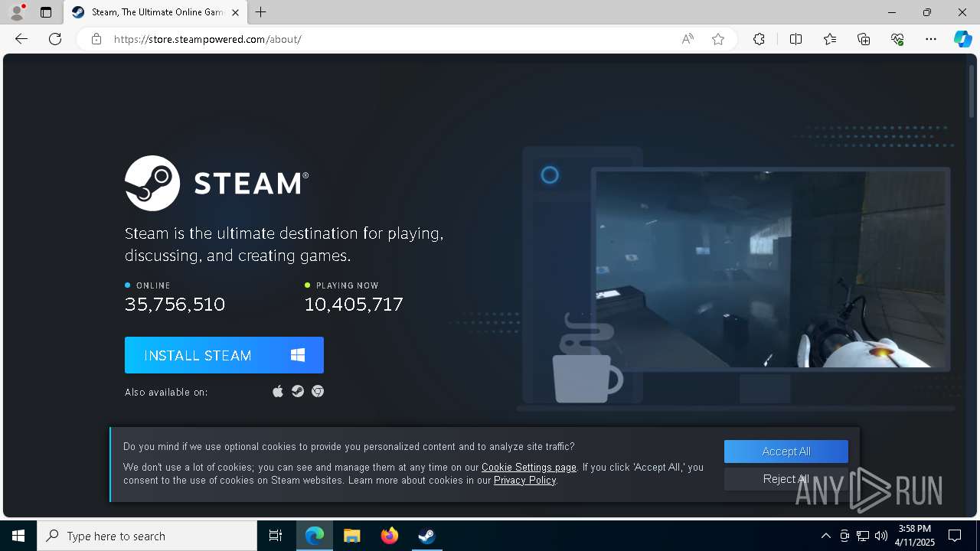Open the Collections icon
The image size is (980, 551).
point(864,39)
